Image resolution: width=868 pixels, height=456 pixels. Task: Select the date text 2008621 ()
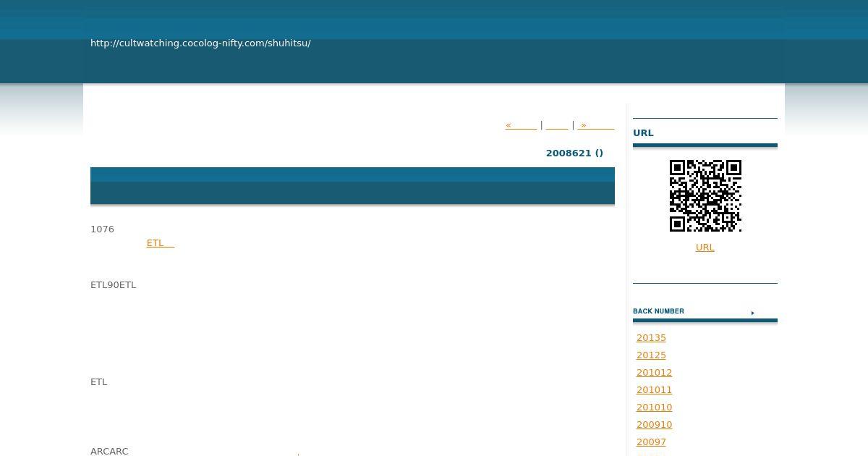tap(574, 153)
